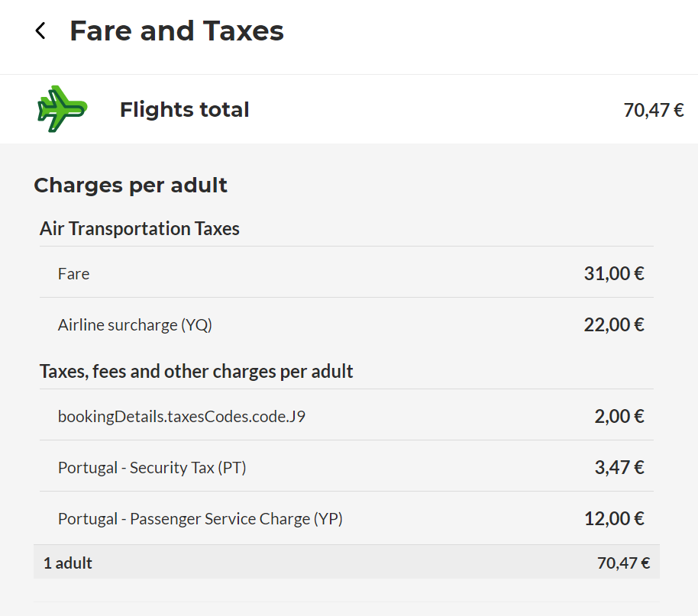Screen dimensions: 698x616
Task: Click the 22,00 € surcharge amount
Action: 614,324
